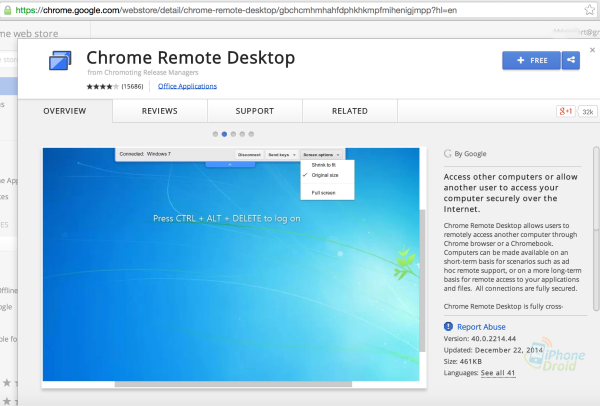Open the RELATED tab
This screenshot has width=600, height=406.
350,111
